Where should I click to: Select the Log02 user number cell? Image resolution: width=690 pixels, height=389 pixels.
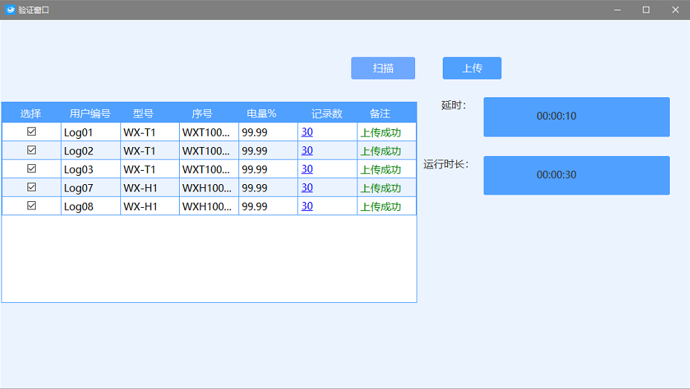[x=90, y=150]
